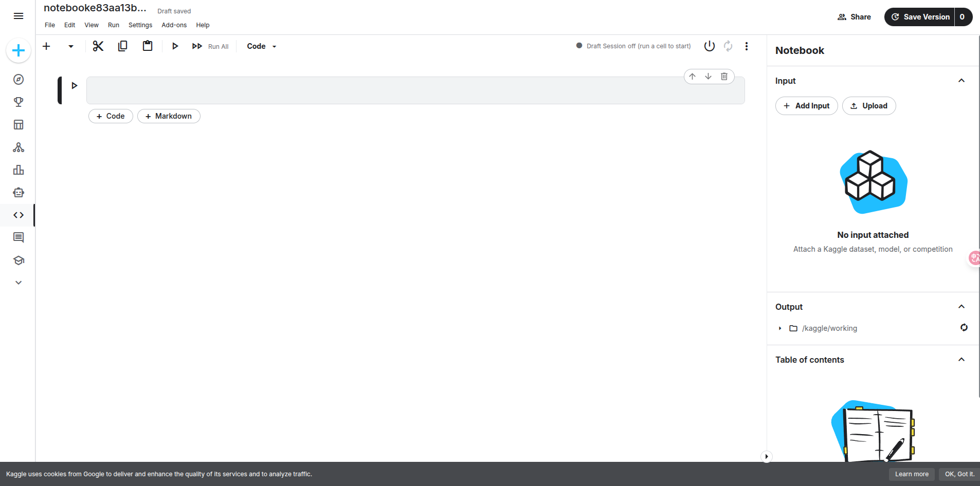Paste a cell using the clipboard icon
Image resolution: width=980 pixels, height=486 pixels.
point(148,46)
